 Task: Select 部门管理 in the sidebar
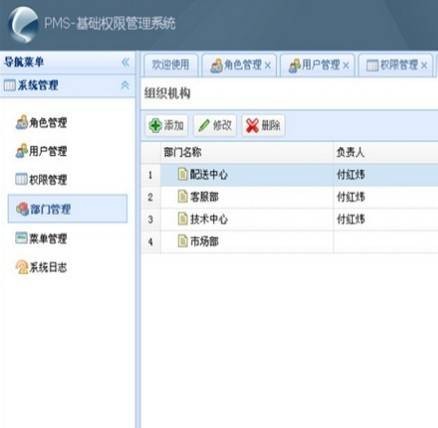pos(68,209)
